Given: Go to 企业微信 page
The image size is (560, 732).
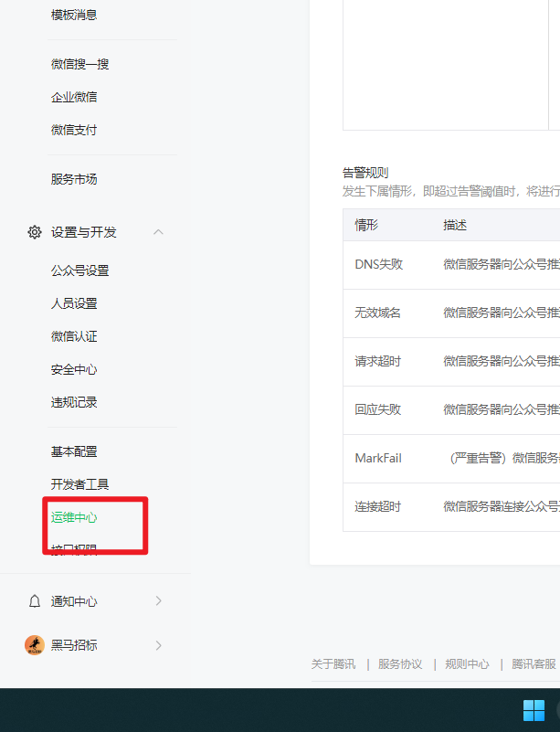Looking at the screenshot, I should 74,97.
